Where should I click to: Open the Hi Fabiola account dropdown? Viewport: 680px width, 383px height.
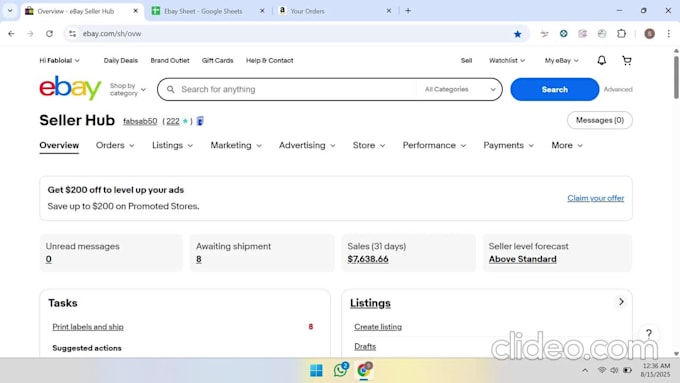(59, 60)
